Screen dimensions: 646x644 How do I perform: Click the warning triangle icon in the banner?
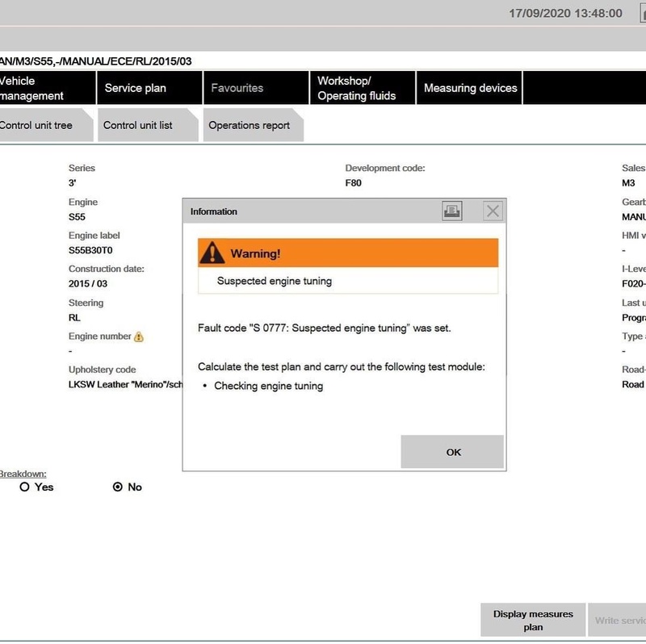pos(212,253)
